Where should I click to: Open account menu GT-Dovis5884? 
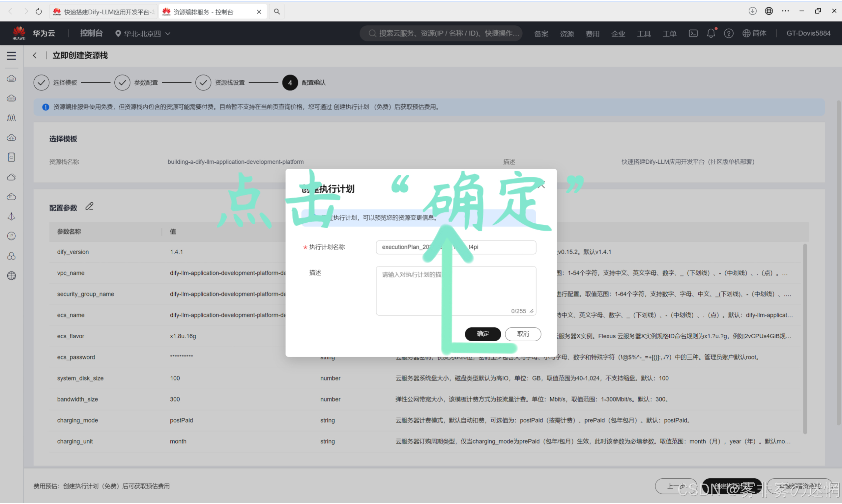pos(808,33)
